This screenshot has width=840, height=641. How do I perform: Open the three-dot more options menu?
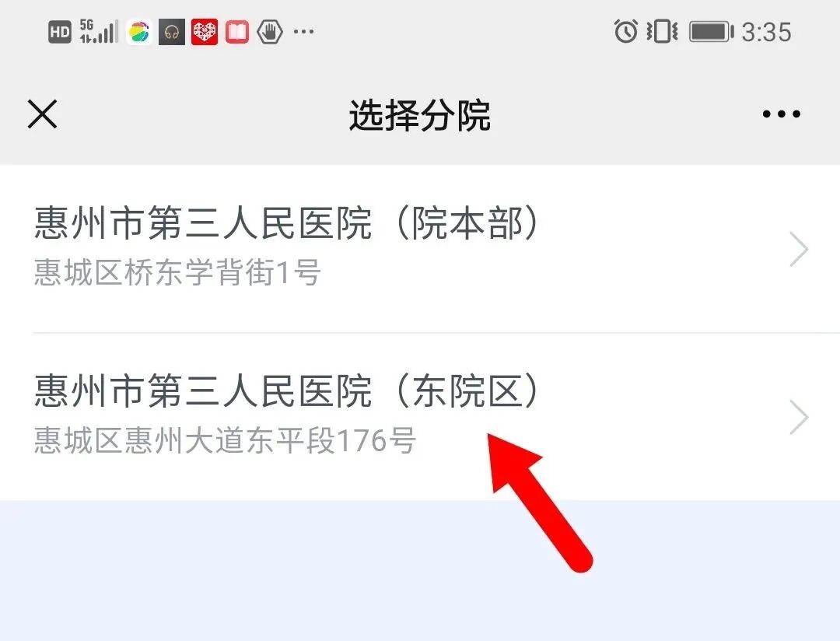pyautogui.click(x=781, y=114)
